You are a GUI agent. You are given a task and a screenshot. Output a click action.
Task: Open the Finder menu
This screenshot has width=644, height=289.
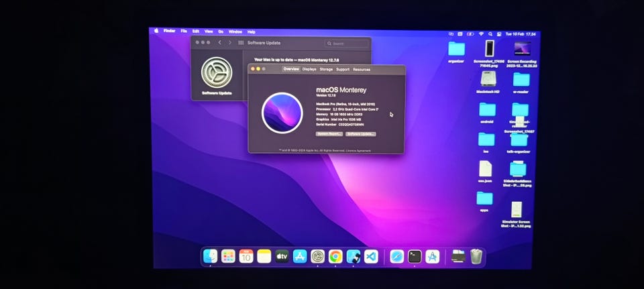click(169, 32)
